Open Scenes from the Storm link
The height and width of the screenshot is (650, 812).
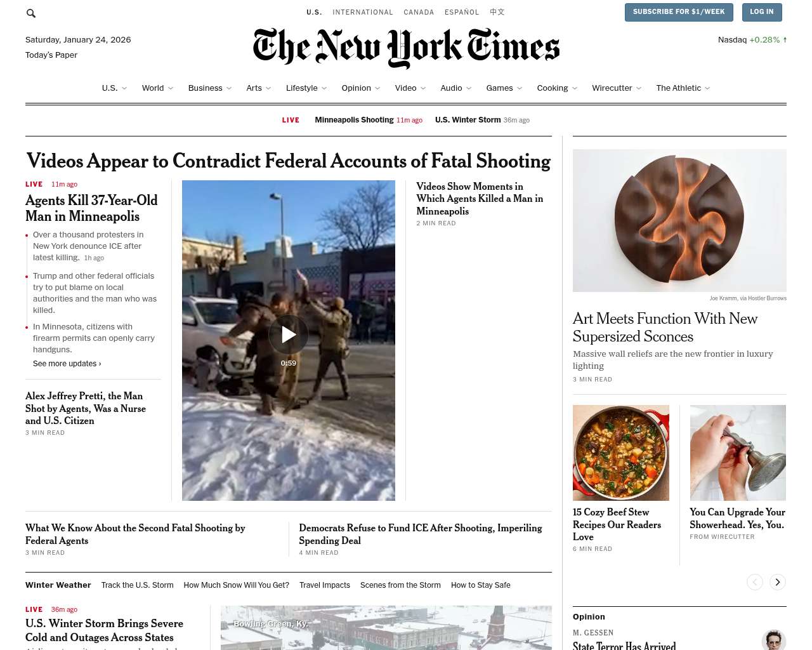tap(400, 585)
